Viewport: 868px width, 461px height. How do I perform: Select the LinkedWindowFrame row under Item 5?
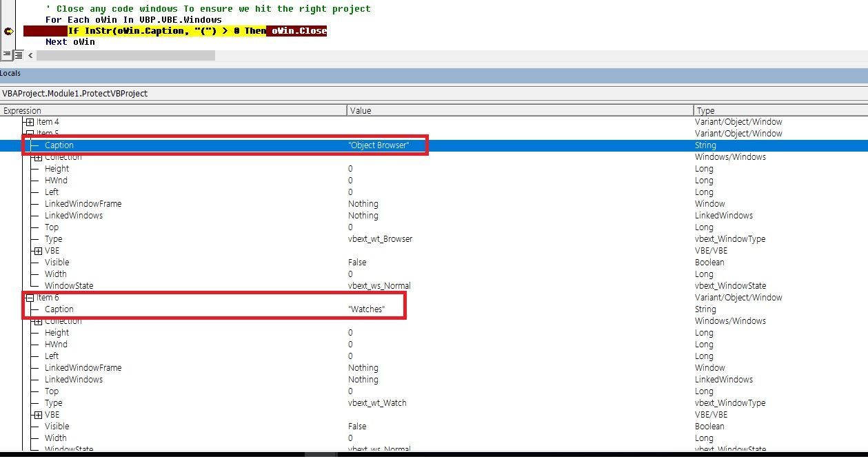coord(434,204)
